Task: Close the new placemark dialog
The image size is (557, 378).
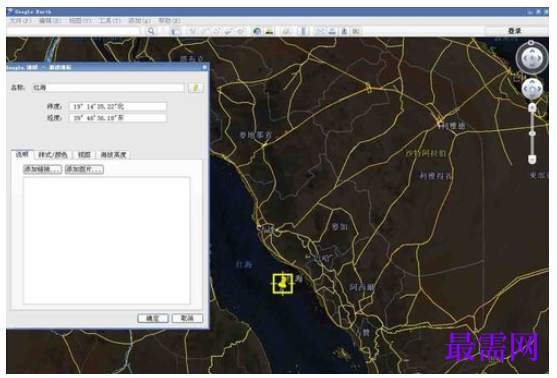Action: click(x=205, y=67)
